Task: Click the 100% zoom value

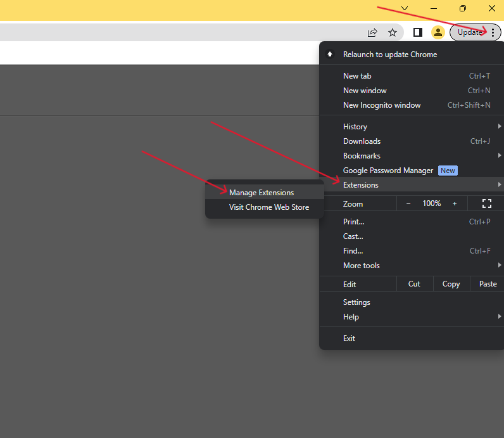Action: click(x=431, y=203)
